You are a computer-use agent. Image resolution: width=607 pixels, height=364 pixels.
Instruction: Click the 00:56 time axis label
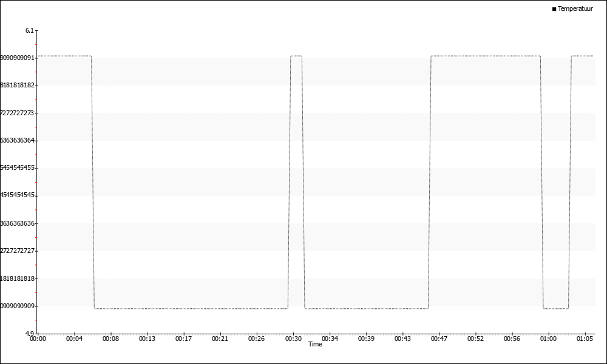click(512, 339)
